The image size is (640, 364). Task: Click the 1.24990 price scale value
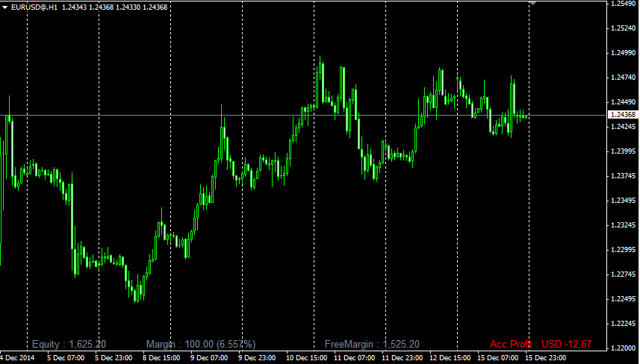623,52
